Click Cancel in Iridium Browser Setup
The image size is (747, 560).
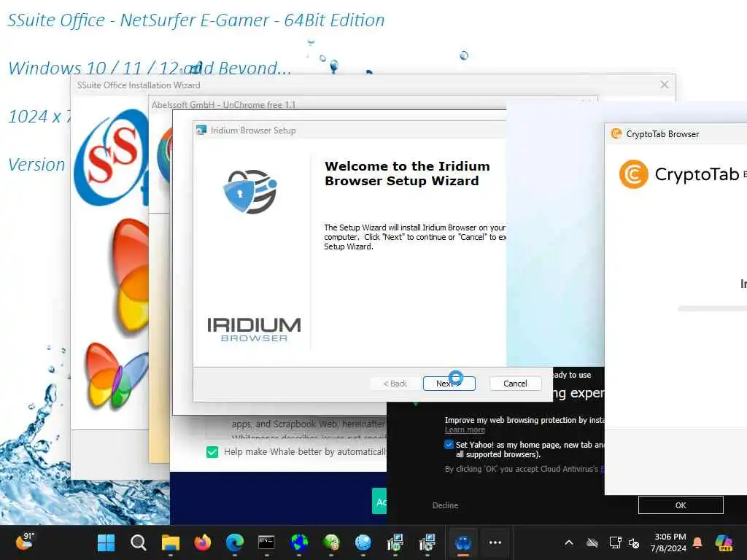[x=515, y=384]
